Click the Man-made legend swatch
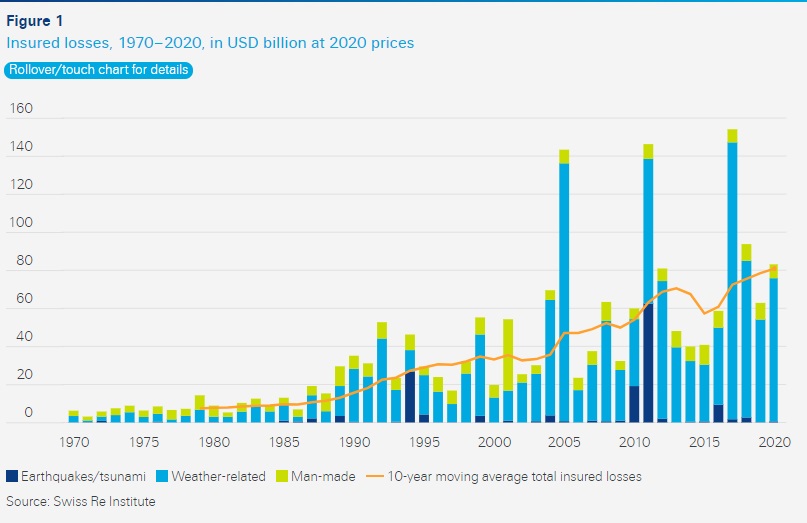Screen dimensions: 807x523 pyautogui.click(x=282, y=476)
